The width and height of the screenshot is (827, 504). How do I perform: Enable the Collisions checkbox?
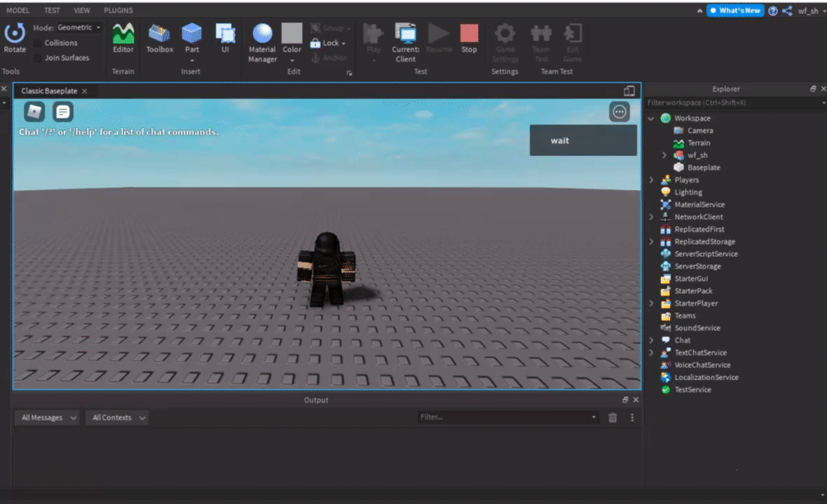pyautogui.click(x=37, y=43)
